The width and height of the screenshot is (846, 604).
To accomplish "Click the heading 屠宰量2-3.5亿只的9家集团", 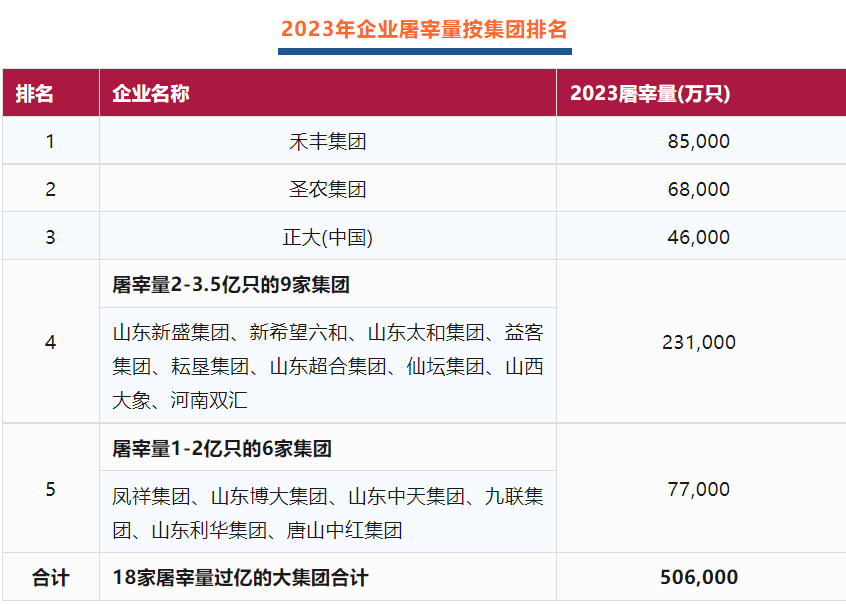I will coord(231,284).
